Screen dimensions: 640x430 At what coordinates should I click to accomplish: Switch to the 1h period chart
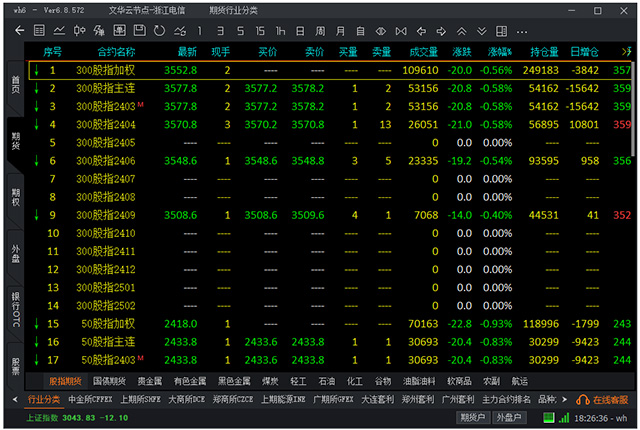coord(280,31)
